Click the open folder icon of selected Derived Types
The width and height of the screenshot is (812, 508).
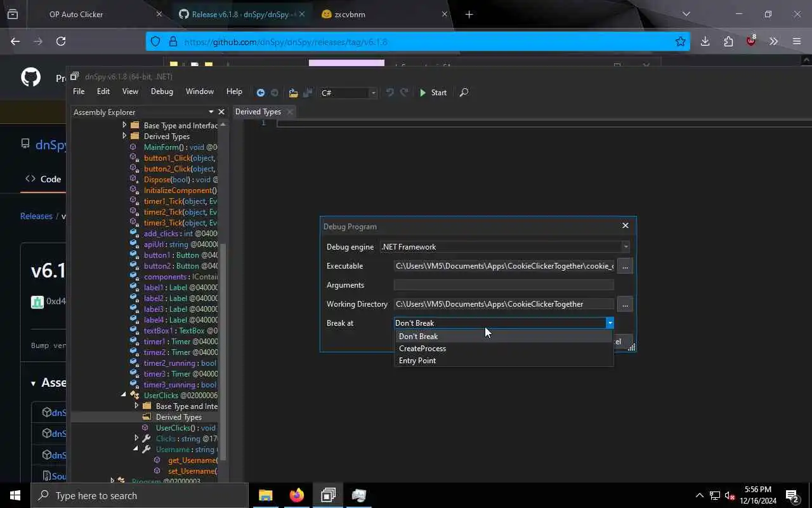coord(147,417)
